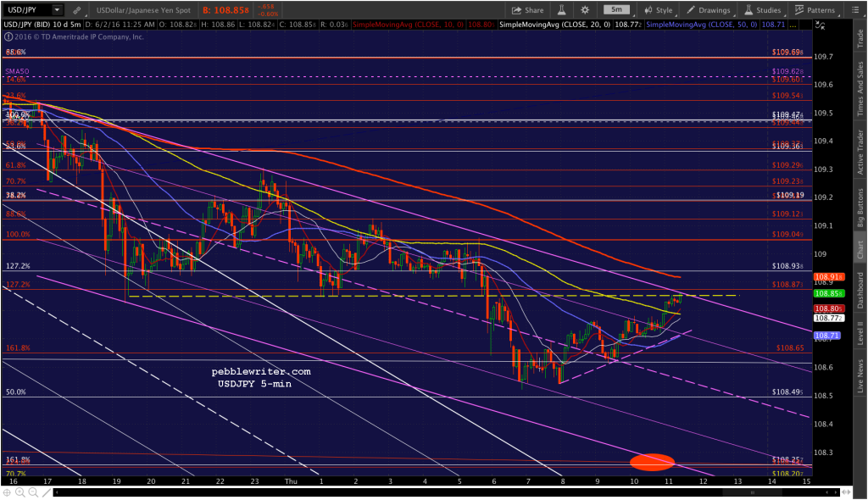Click the crosshair pan icon at bottom left

[7, 492]
